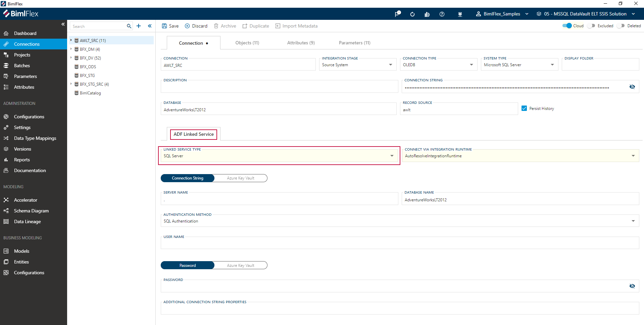Click the database server icon in top bar
644x325 pixels.
click(x=460, y=14)
